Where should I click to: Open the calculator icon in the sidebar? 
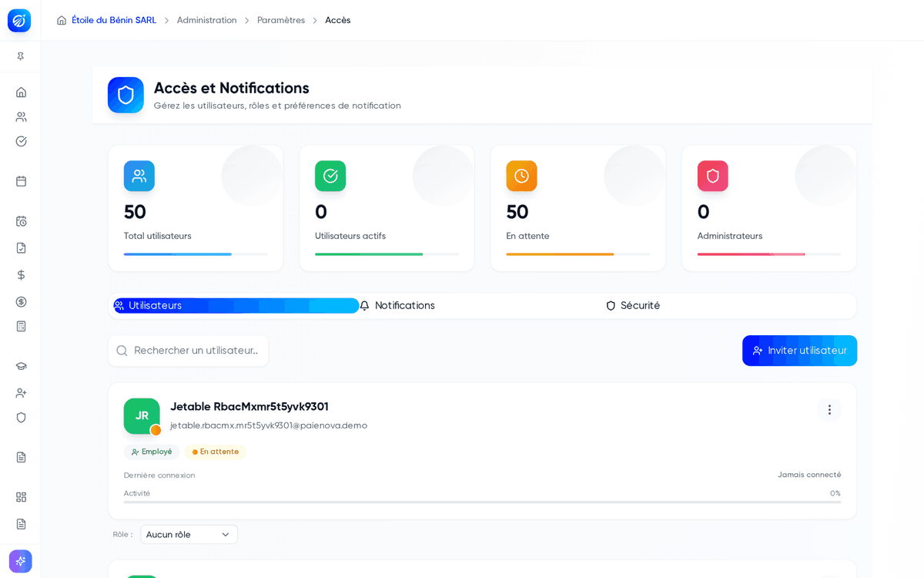[x=21, y=326]
